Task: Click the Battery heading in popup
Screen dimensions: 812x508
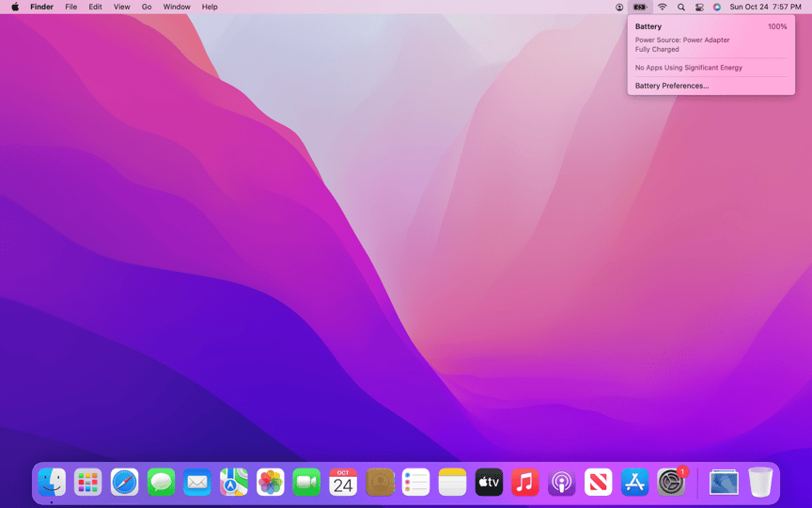Action: (x=648, y=26)
